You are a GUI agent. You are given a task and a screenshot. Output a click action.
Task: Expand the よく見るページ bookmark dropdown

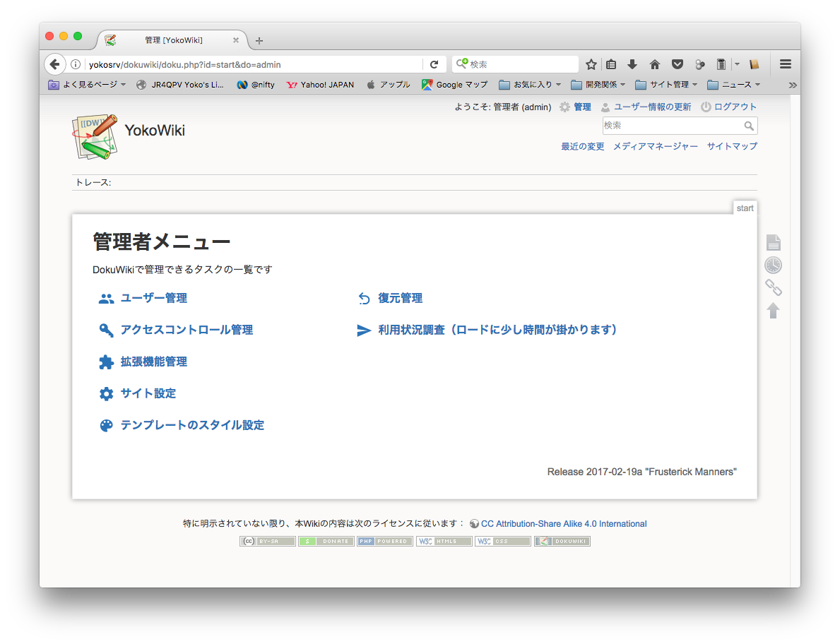(87, 85)
